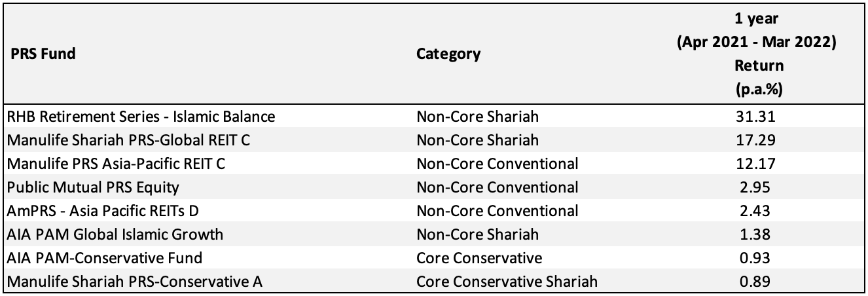Select the 0.93 return value
The image size is (868, 296).
tap(759, 258)
